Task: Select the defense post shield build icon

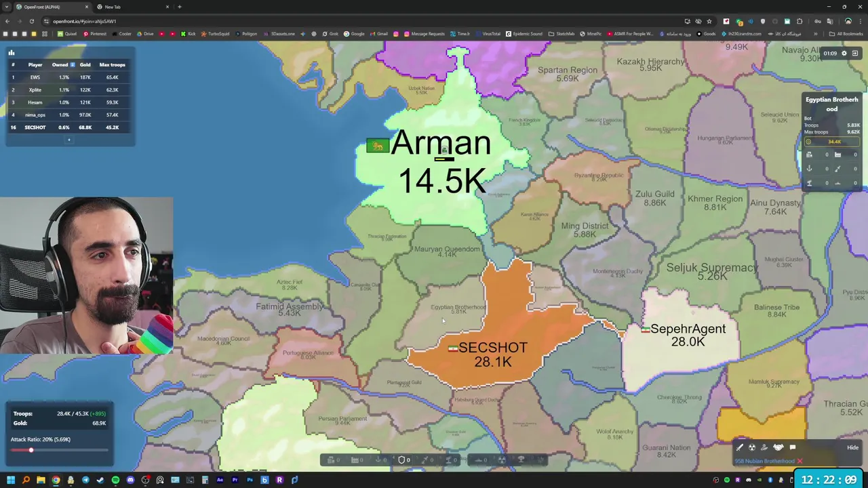Action: pyautogui.click(x=401, y=460)
